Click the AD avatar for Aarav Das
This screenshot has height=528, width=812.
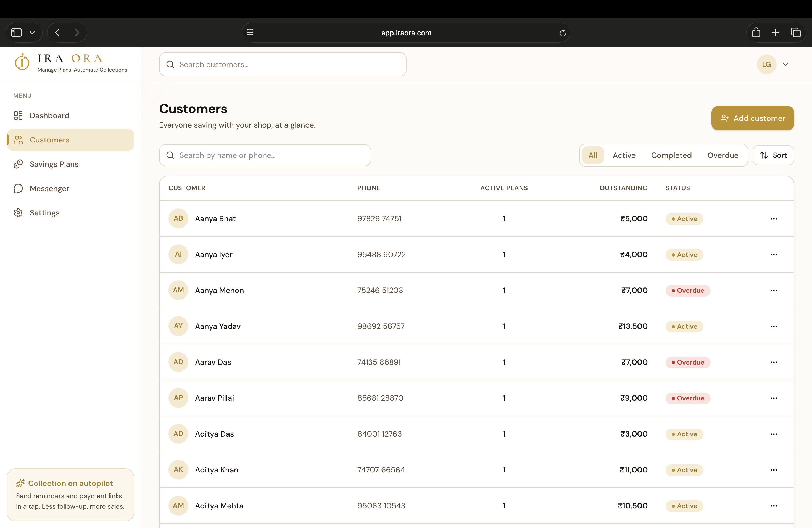[178, 362]
